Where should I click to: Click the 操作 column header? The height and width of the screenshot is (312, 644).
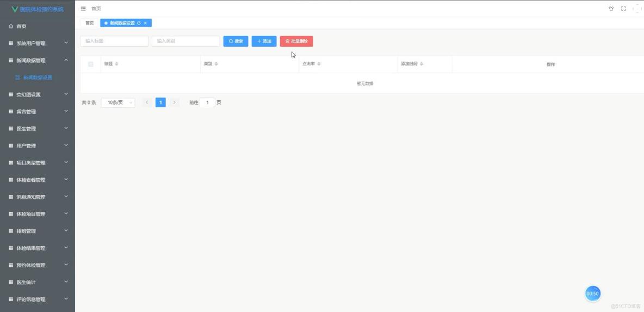click(551, 65)
